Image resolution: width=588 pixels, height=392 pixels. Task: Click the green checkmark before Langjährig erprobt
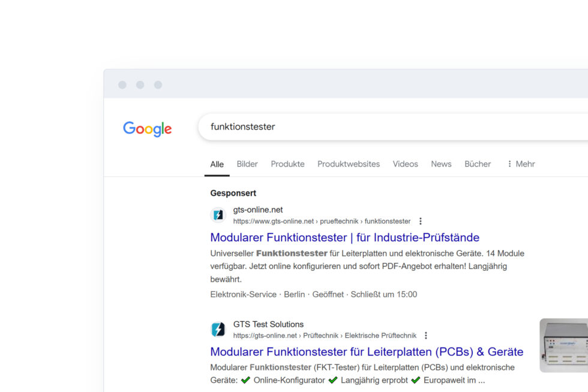pyautogui.click(x=333, y=381)
